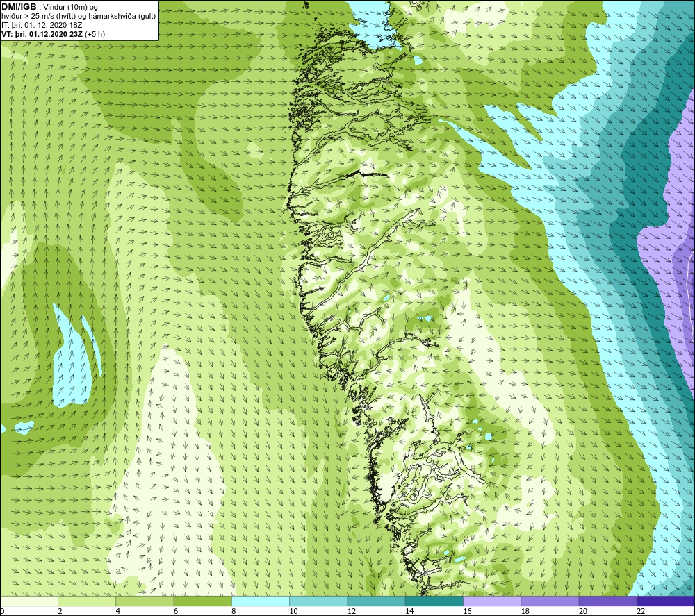Screen dimensions: 695x616
Task: Click the 4–6 m/s green legend swatch
Action: 145,601
